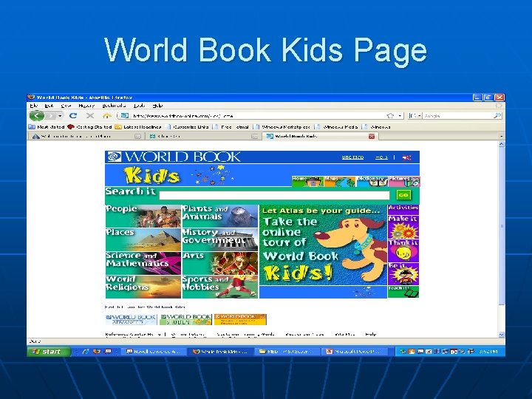Open the Think it activity
532x399 pixels.
pos(403,250)
